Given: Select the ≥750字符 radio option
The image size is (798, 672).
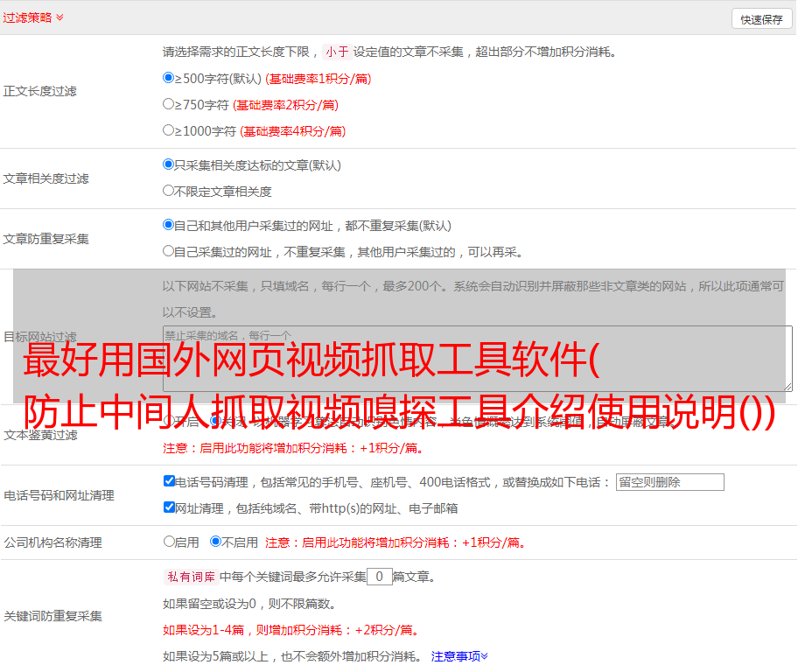Looking at the screenshot, I should (169, 104).
